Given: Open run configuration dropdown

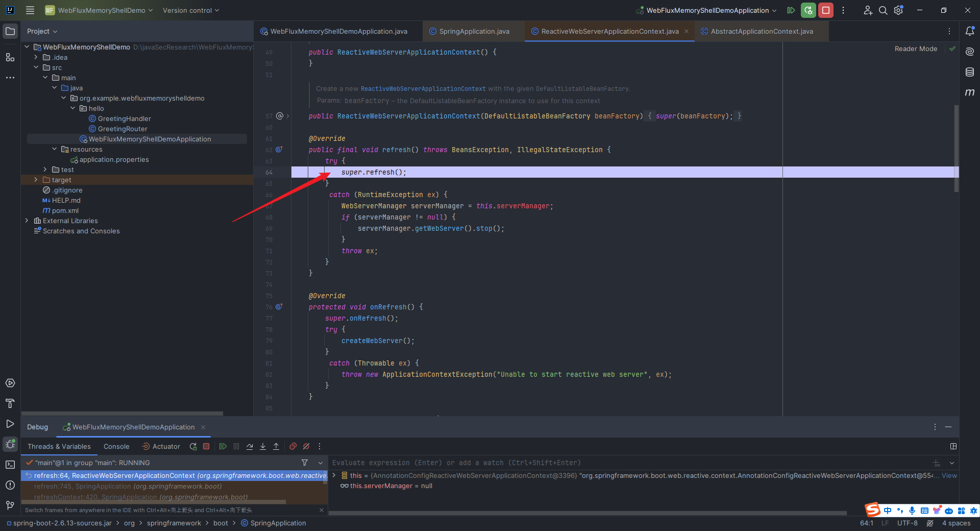Looking at the screenshot, I should tap(706, 10).
